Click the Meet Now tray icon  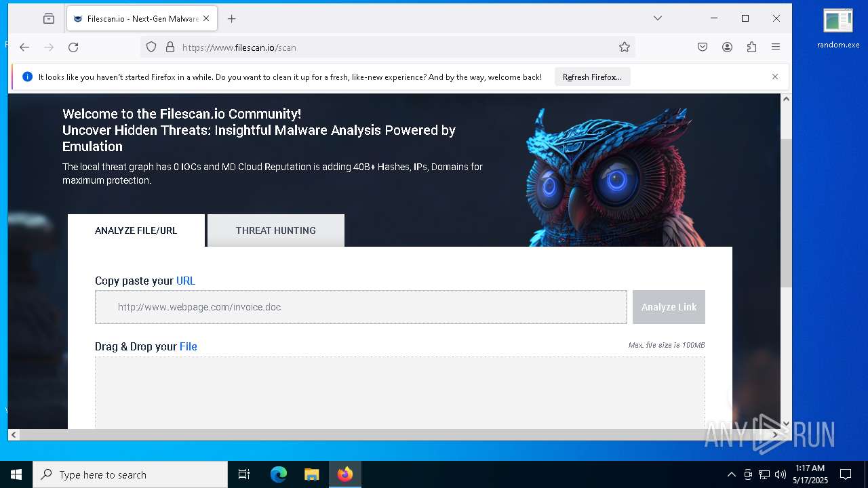coord(748,474)
